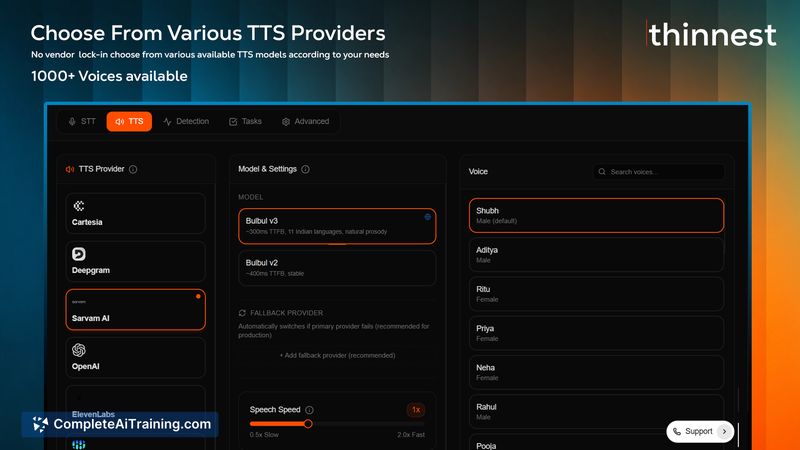The image size is (800, 450).
Task: Open the Detection tab
Action: pos(186,121)
